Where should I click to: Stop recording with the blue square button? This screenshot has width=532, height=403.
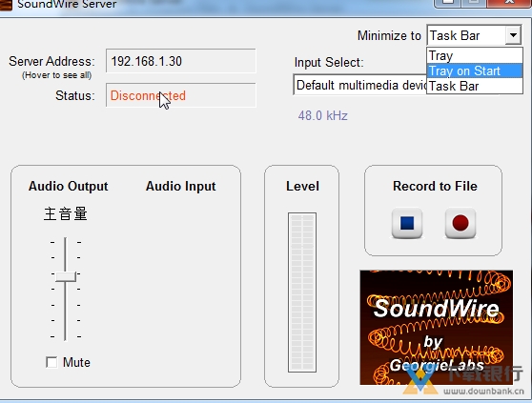pyautogui.click(x=407, y=223)
